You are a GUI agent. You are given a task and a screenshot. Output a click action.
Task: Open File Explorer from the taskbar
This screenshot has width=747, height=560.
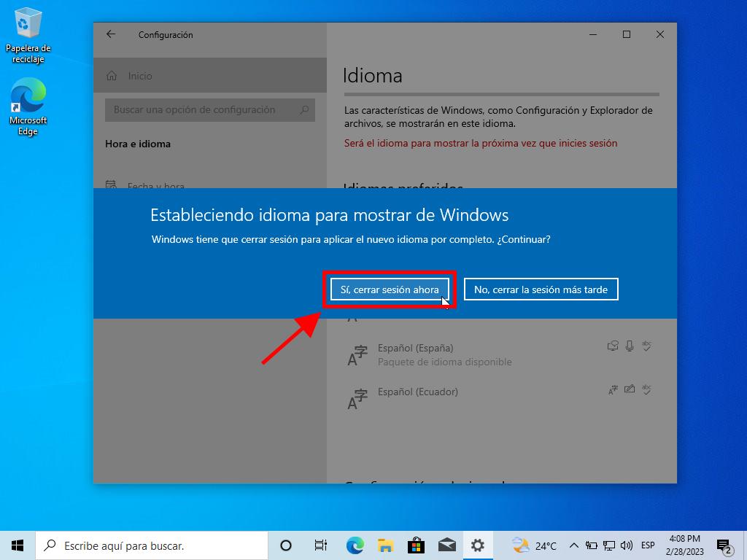(386, 545)
